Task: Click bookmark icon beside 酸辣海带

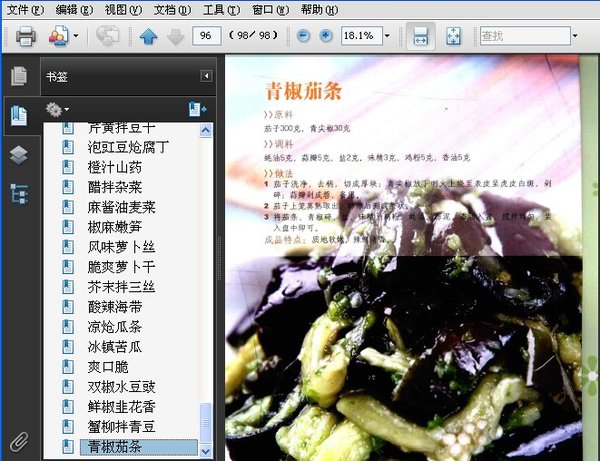Action: [x=68, y=307]
